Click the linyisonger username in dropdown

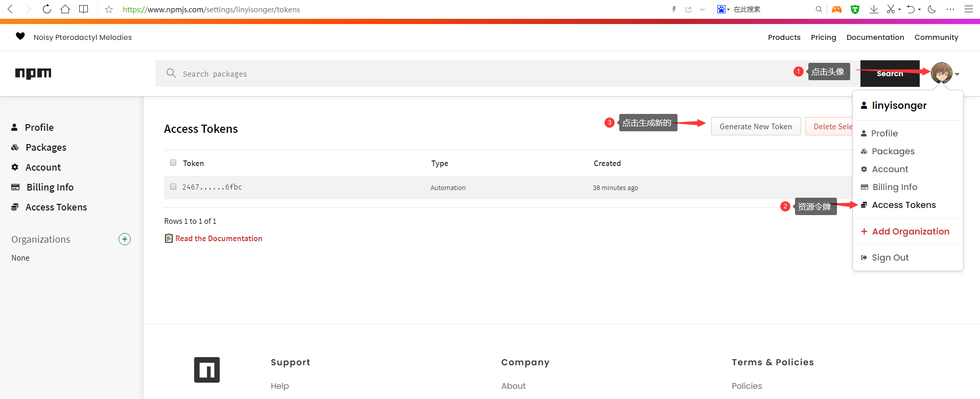click(x=899, y=105)
